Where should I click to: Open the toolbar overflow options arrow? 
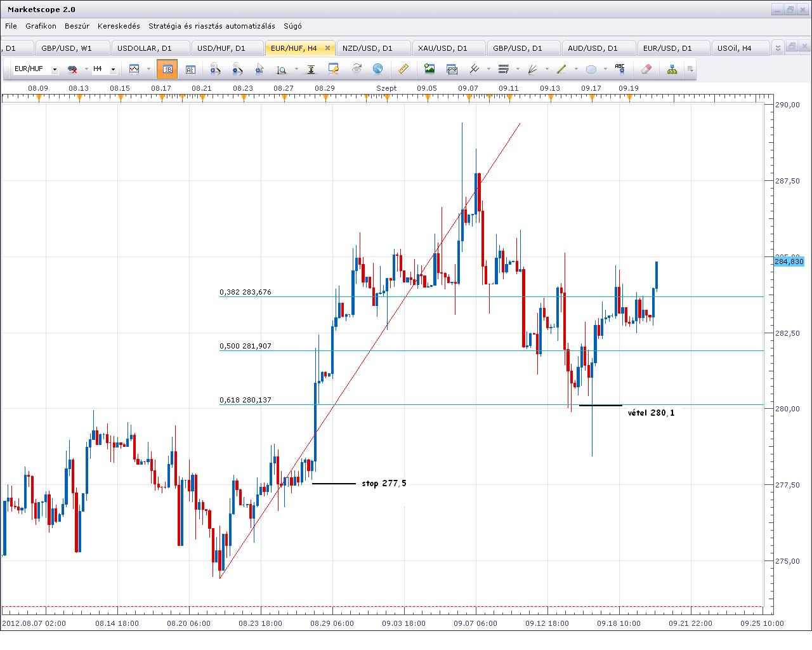(690, 69)
